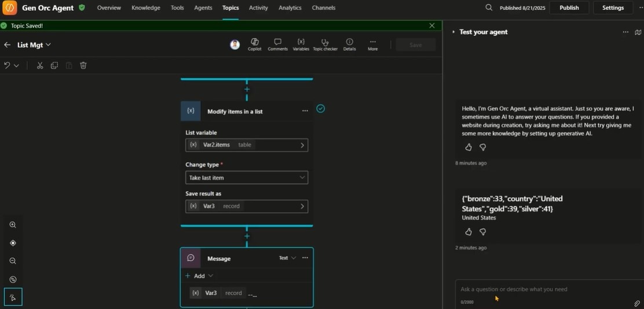Dismiss the Topic Saved notification

click(x=432, y=26)
